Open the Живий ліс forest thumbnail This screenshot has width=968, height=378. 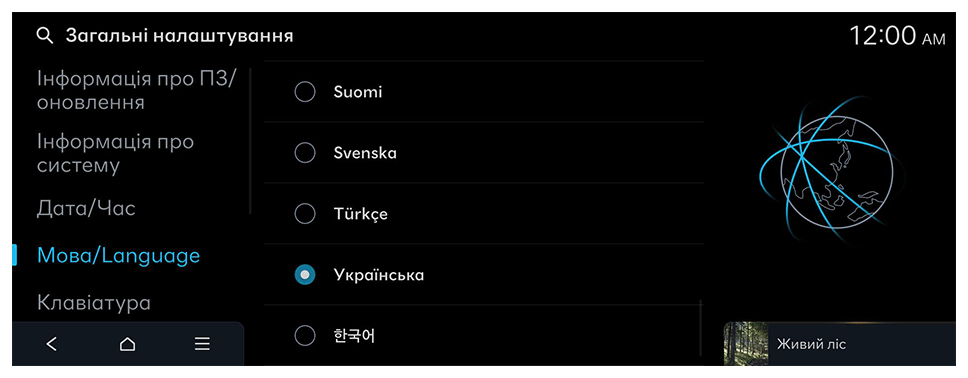coord(746,343)
